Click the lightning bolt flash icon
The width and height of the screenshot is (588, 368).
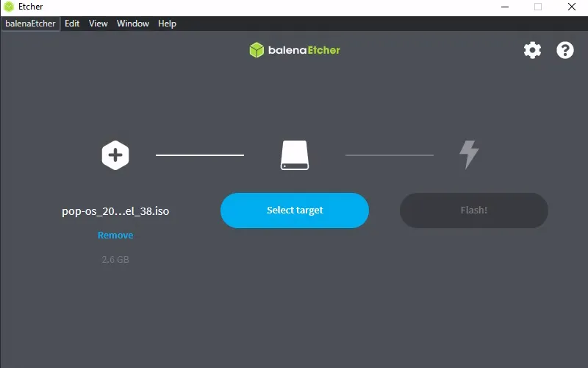tap(469, 155)
